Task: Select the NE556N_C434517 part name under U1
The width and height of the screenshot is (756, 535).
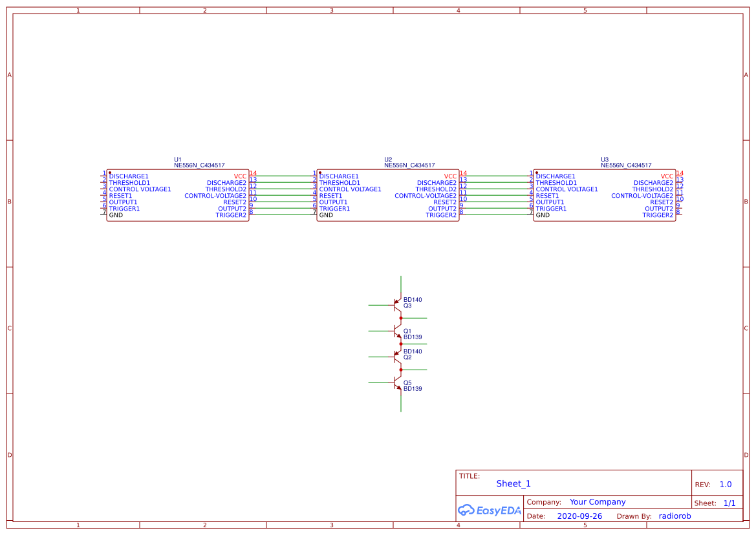Action: pyautogui.click(x=199, y=165)
